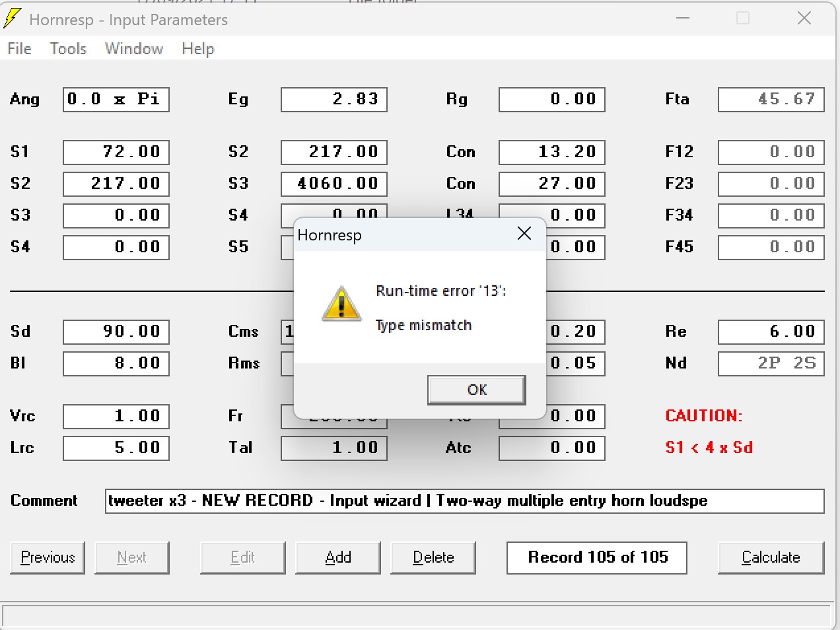Click the Con field showing 27.00
The height and width of the screenshot is (630, 840).
[552, 184]
